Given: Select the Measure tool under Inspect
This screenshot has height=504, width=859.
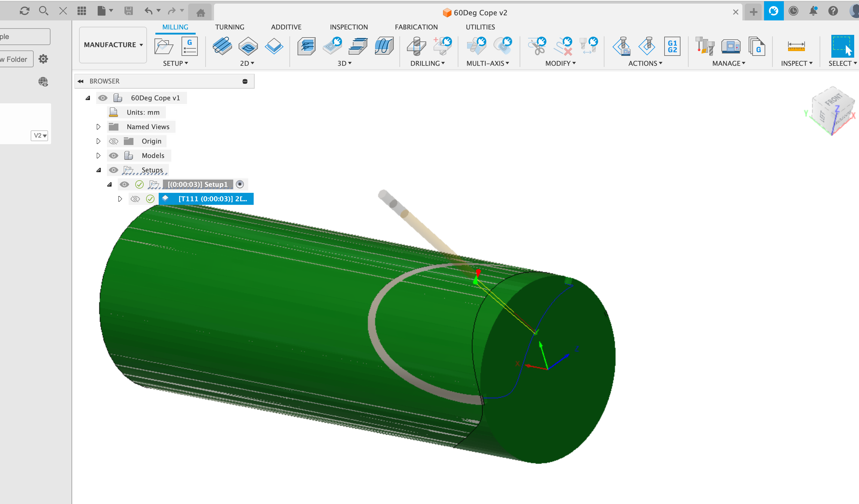Looking at the screenshot, I should tap(796, 47).
